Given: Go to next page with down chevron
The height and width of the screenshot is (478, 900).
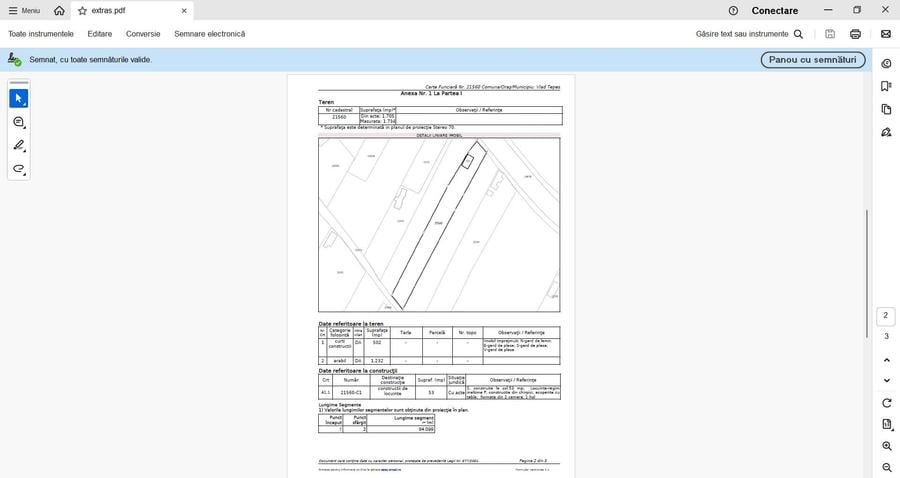Looking at the screenshot, I should 886,381.
